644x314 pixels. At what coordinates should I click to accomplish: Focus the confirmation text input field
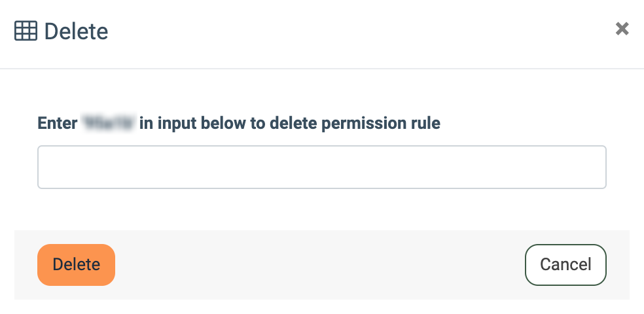(x=321, y=167)
